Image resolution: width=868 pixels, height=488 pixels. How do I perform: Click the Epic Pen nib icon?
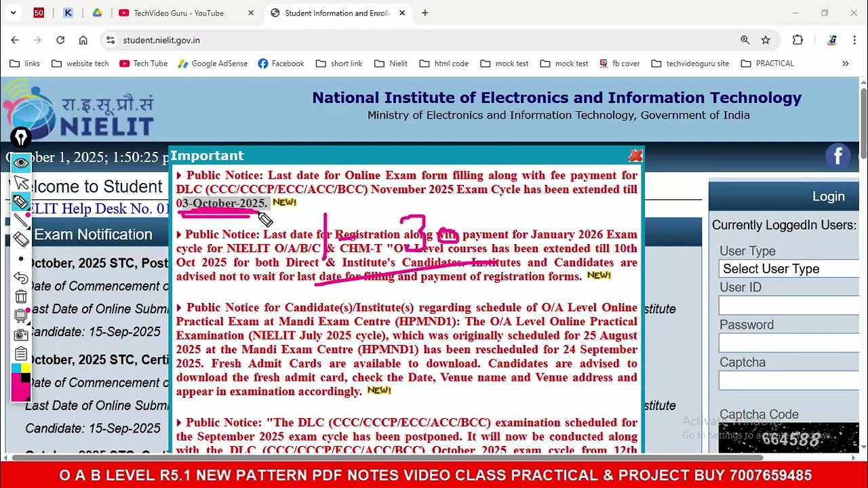(x=21, y=138)
